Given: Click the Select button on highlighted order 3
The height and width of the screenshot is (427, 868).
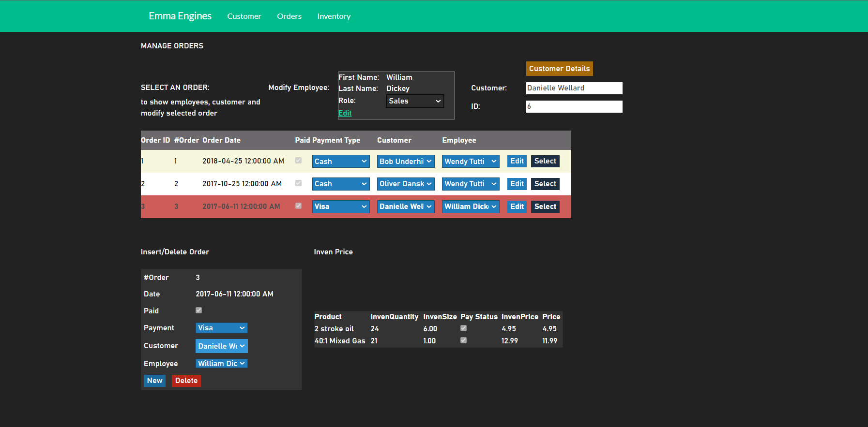Looking at the screenshot, I should (x=545, y=206).
